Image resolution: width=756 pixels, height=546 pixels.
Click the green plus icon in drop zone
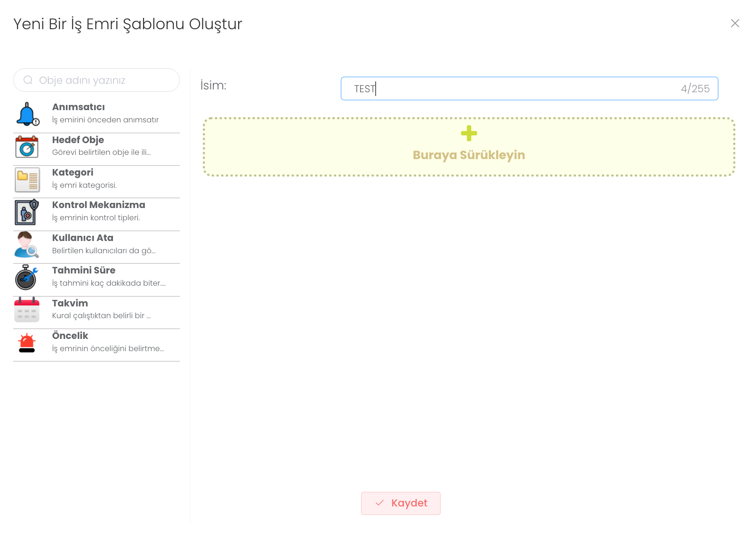pos(469,133)
